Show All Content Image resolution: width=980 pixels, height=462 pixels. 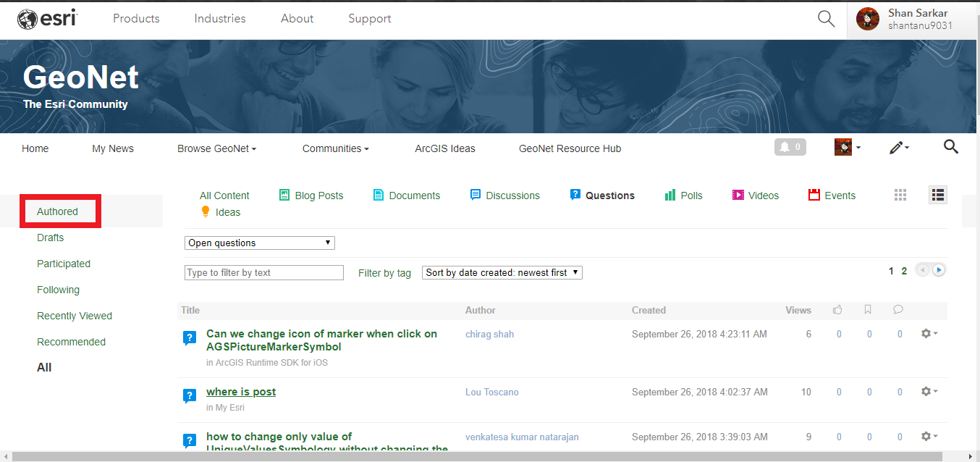[x=224, y=196]
